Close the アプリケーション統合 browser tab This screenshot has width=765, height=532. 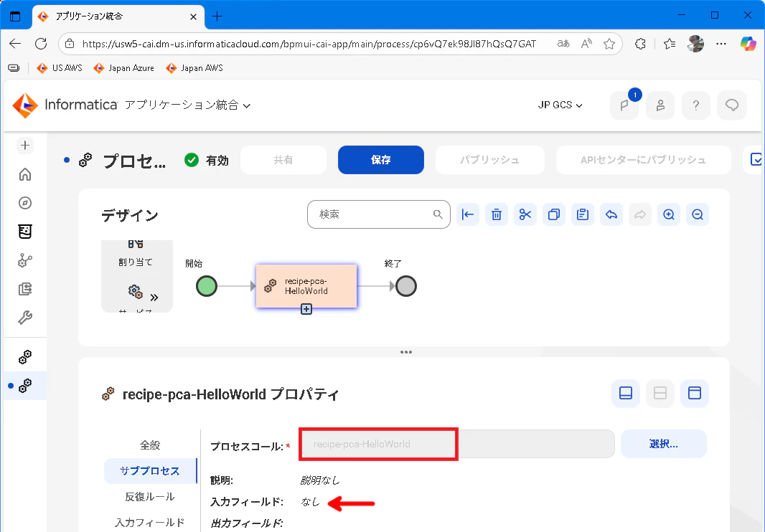[x=193, y=16]
